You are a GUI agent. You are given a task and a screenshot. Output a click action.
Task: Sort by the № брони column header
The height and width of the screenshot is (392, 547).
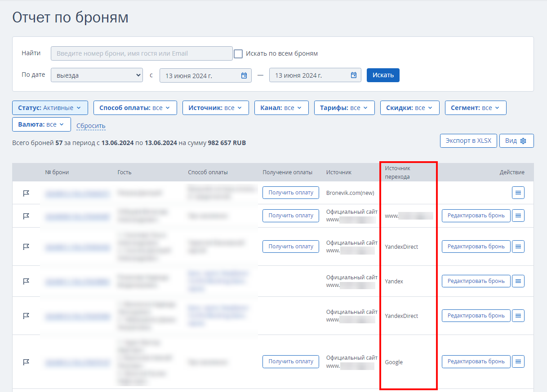[57, 172]
